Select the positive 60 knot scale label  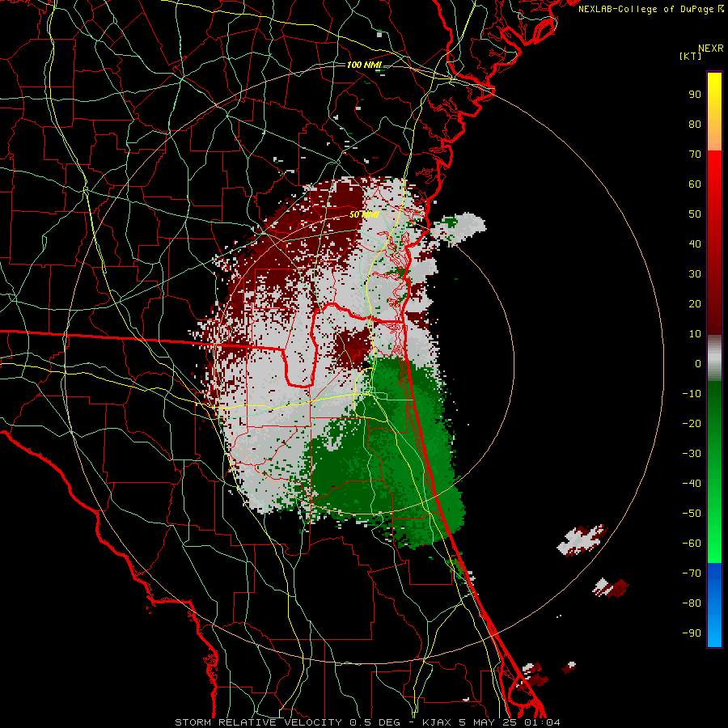click(x=695, y=184)
